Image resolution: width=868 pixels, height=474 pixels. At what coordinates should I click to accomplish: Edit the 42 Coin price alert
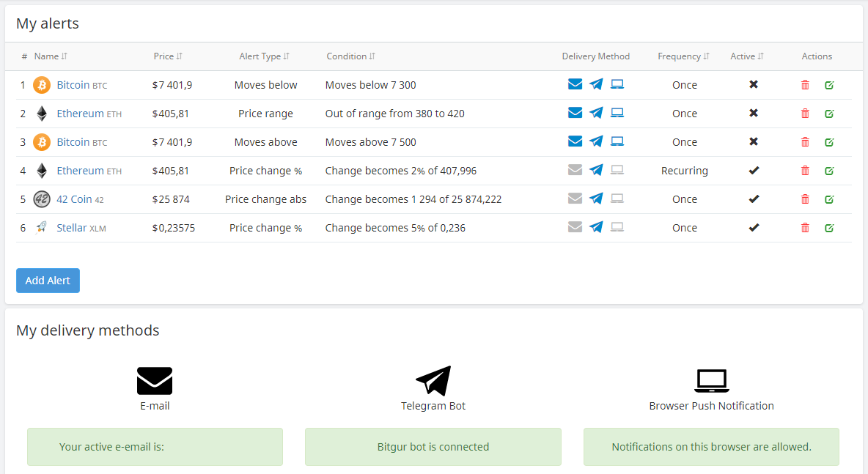click(x=829, y=199)
